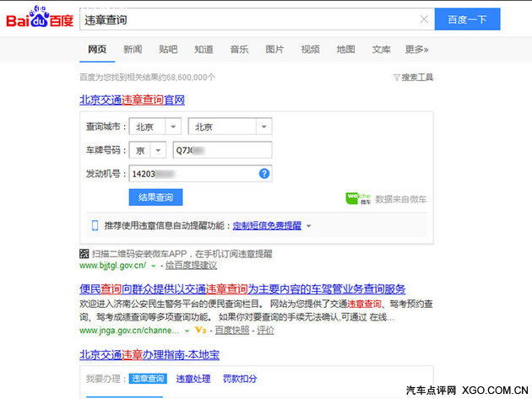Switch to the 图片 images tab
Image resolution: width=532 pixels, height=399 pixels.
[274, 49]
